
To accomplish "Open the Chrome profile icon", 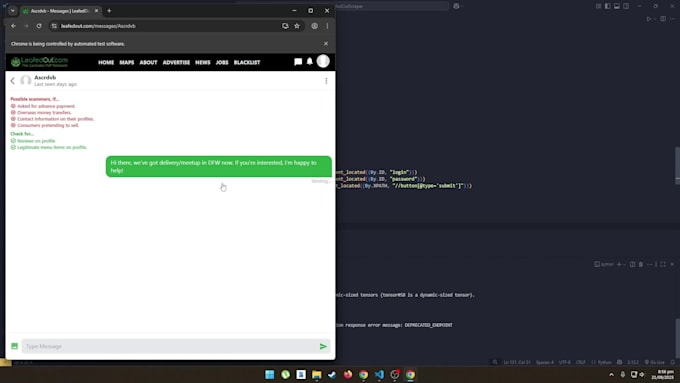I will tap(314, 26).
